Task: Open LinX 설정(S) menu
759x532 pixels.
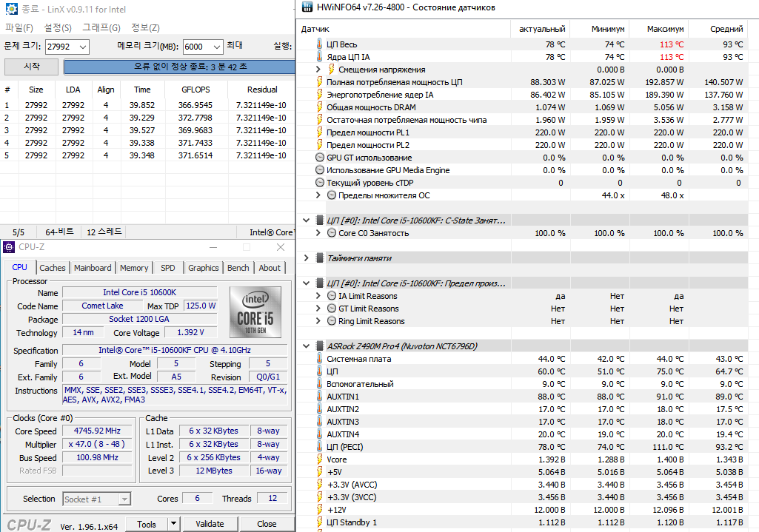Action: pyautogui.click(x=58, y=27)
